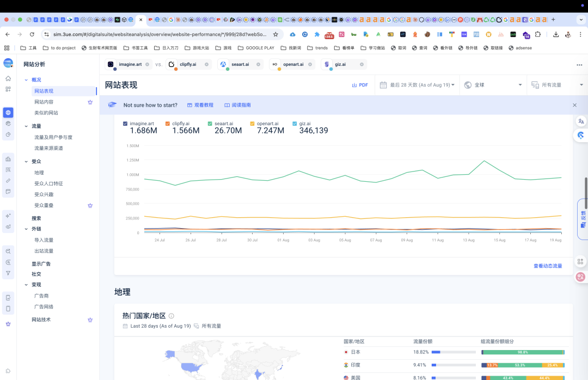Open 流量及用户参与度 in the sidebar
Image resolution: width=588 pixels, height=380 pixels.
coord(53,137)
